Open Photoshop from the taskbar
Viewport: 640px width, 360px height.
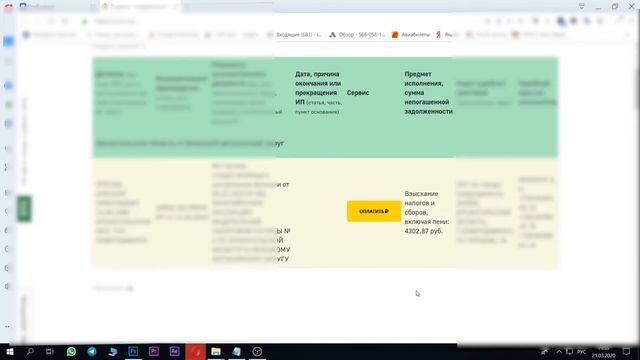(x=133, y=351)
